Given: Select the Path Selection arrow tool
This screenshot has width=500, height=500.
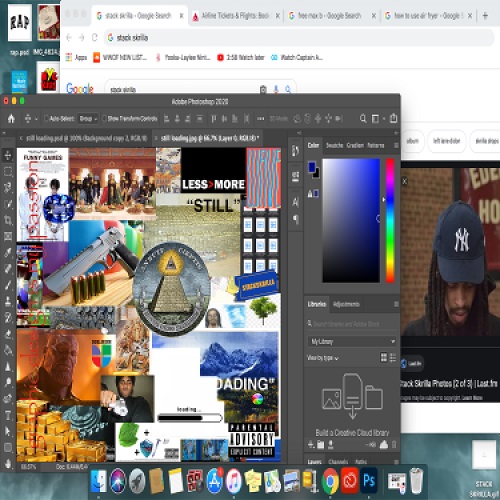Looking at the screenshot, I should [x=8, y=431].
